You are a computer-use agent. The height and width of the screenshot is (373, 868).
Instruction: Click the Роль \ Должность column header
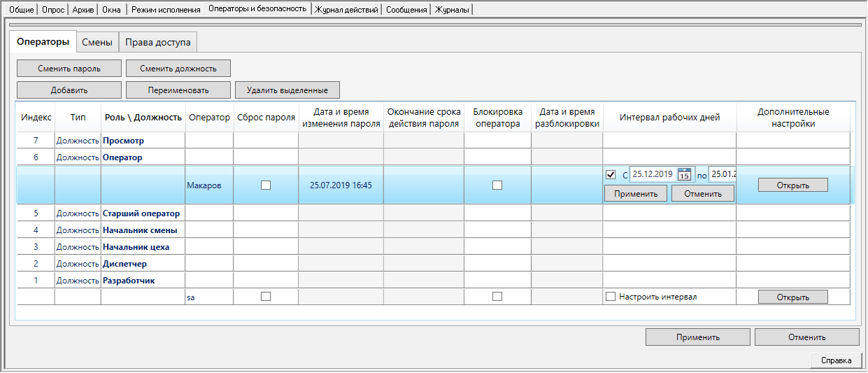[x=143, y=118]
